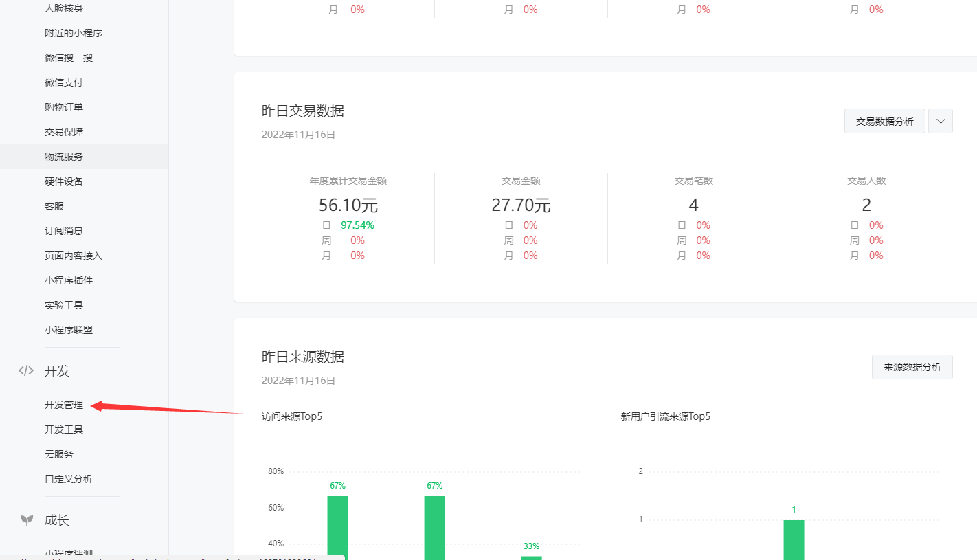The width and height of the screenshot is (977, 560).
Task: Open 自定义分析 in the sidebar
Action: tap(69, 479)
